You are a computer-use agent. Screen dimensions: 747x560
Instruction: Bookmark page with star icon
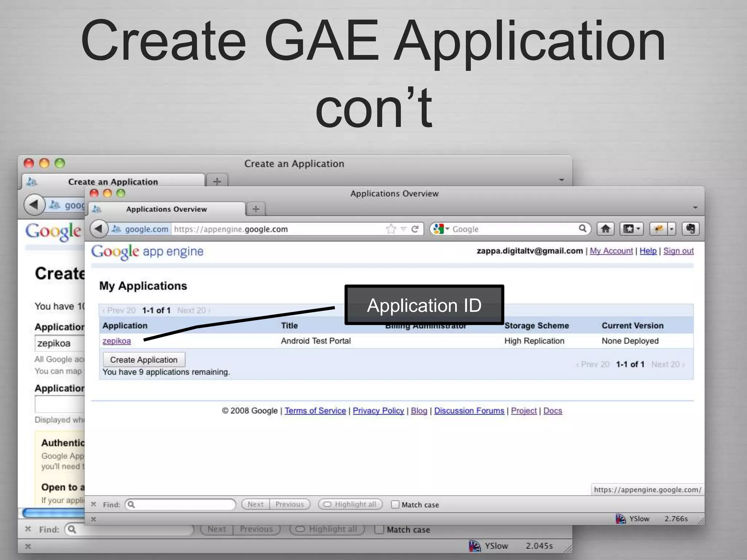coord(391,229)
